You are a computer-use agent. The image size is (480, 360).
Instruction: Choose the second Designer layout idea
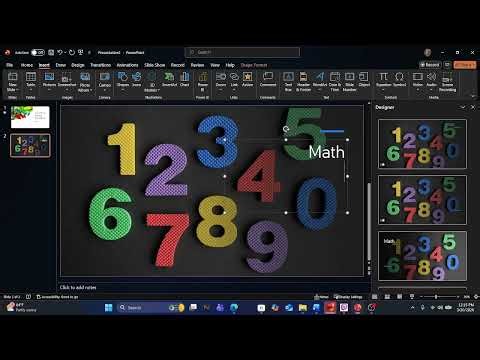[x=422, y=200]
